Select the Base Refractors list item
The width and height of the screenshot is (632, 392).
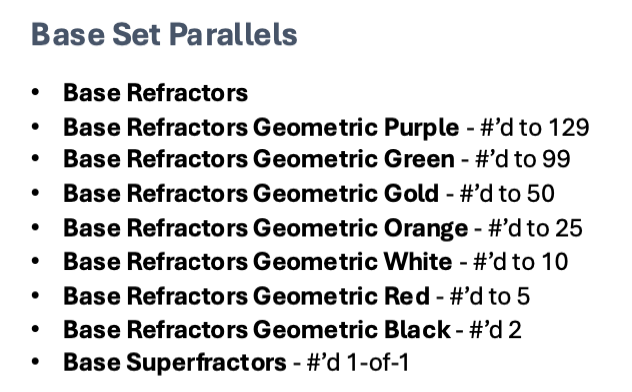coord(156,93)
